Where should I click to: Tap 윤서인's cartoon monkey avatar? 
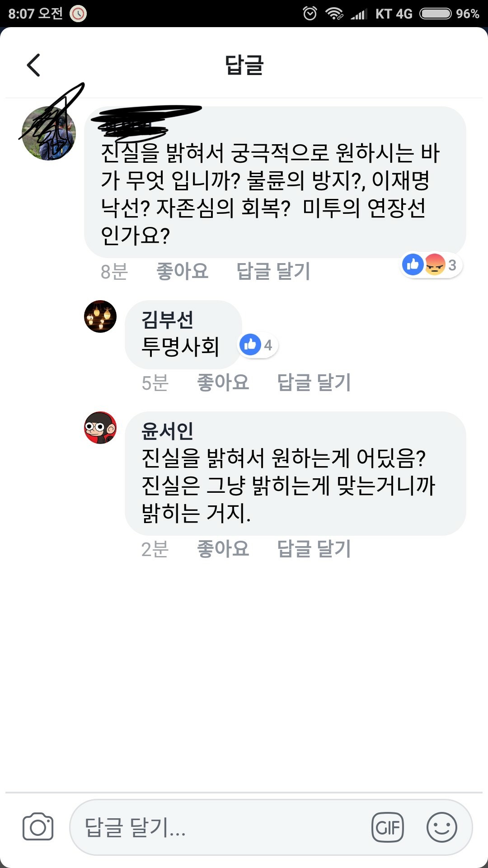[100, 428]
